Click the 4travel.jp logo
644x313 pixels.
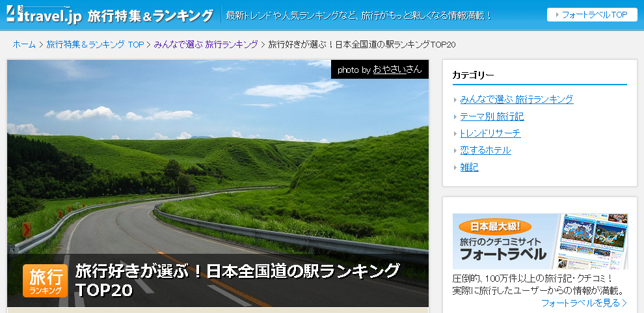click(43, 14)
